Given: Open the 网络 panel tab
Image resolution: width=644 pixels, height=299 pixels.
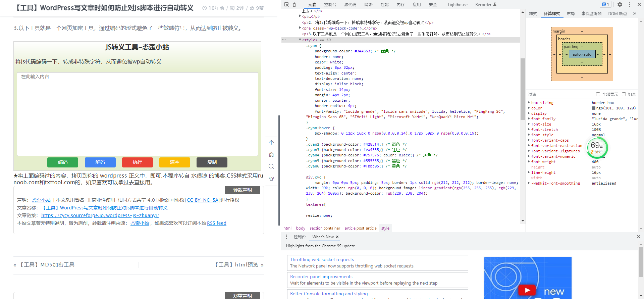Looking at the screenshot, I should (x=368, y=5).
